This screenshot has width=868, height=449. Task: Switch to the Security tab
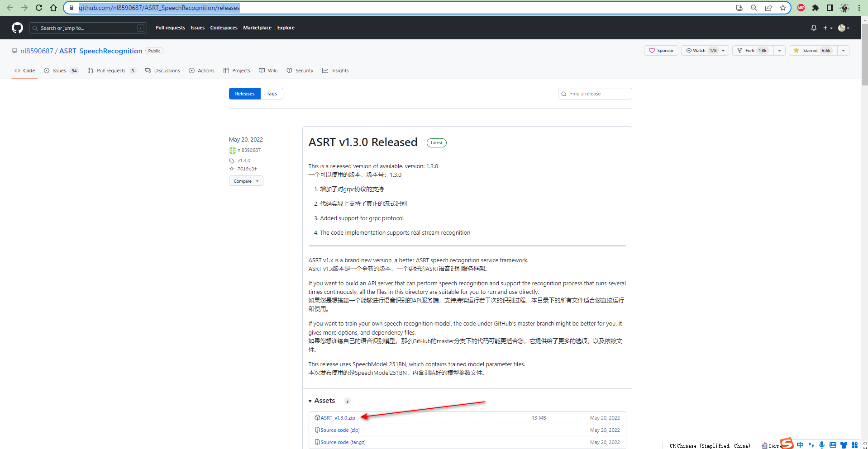pyautogui.click(x=300, y=71)
